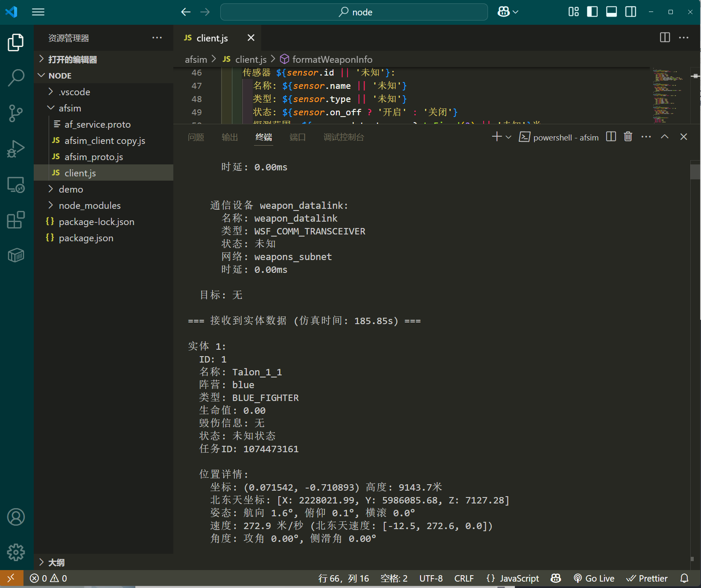Open Explorer views and more actions menu
701x588 pixels.
[157, 38]
